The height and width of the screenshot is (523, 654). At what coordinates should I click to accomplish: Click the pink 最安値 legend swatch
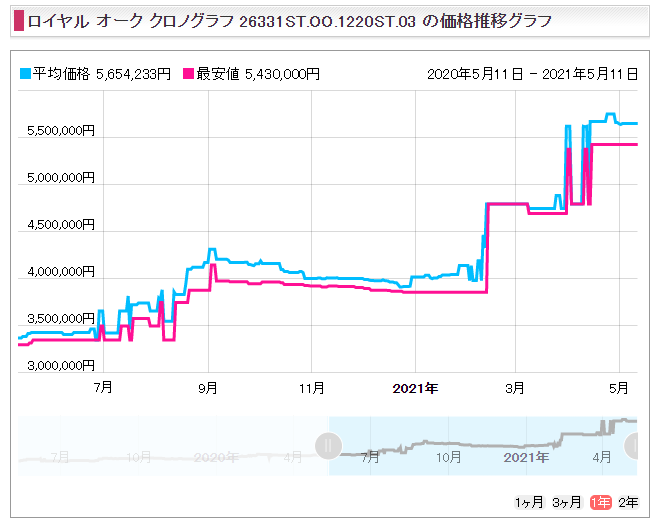pyautogui.click(x=189, y=74)
